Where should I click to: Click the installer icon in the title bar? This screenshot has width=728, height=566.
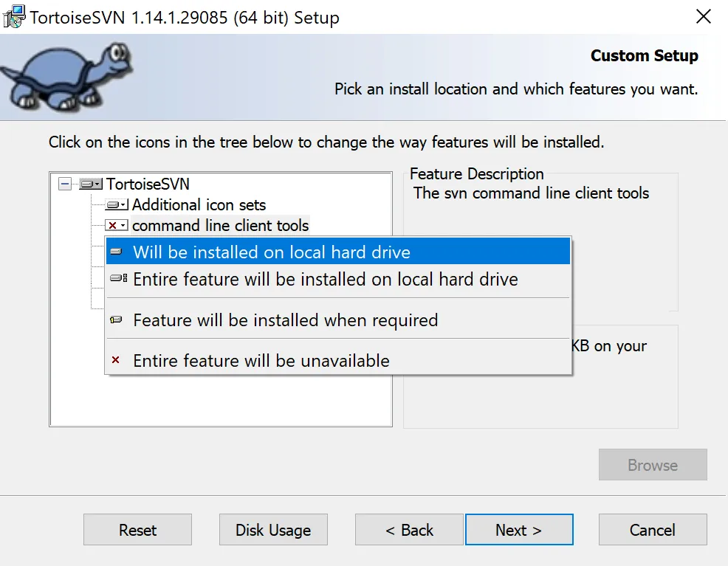point(15,17)
